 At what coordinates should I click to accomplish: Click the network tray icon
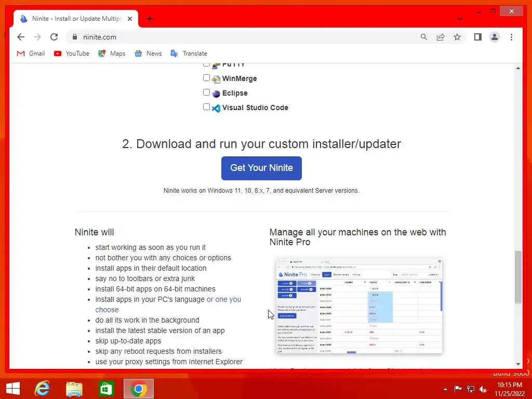tap(471, 389)
